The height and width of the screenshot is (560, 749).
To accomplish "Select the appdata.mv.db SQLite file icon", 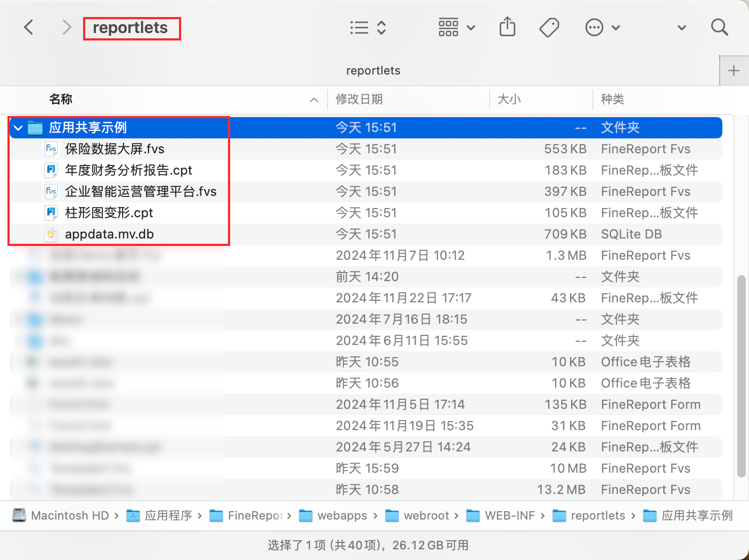I will [51, 234].
